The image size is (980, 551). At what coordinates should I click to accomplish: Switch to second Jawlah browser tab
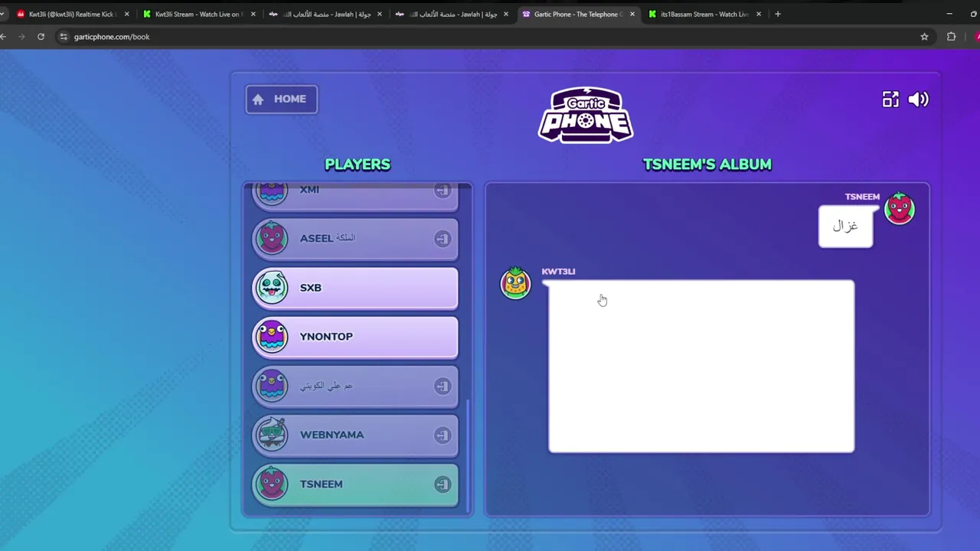[452, 14]
